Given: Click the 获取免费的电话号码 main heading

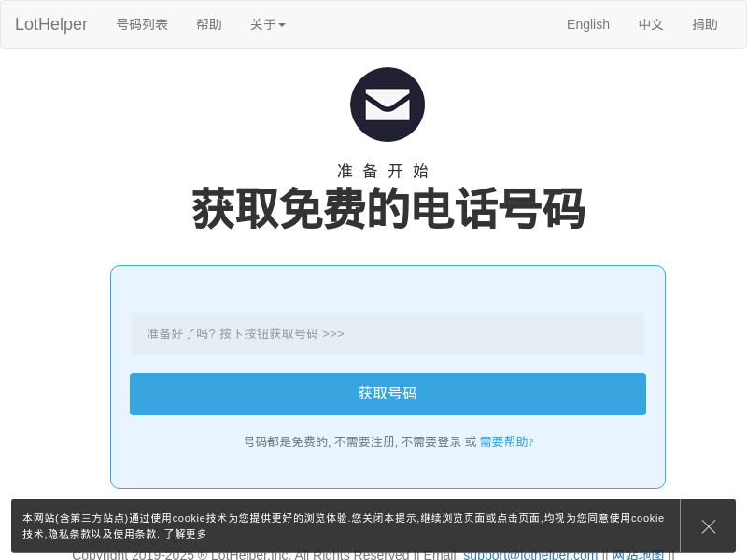Looking at the screenshot, I should (388, 208).
